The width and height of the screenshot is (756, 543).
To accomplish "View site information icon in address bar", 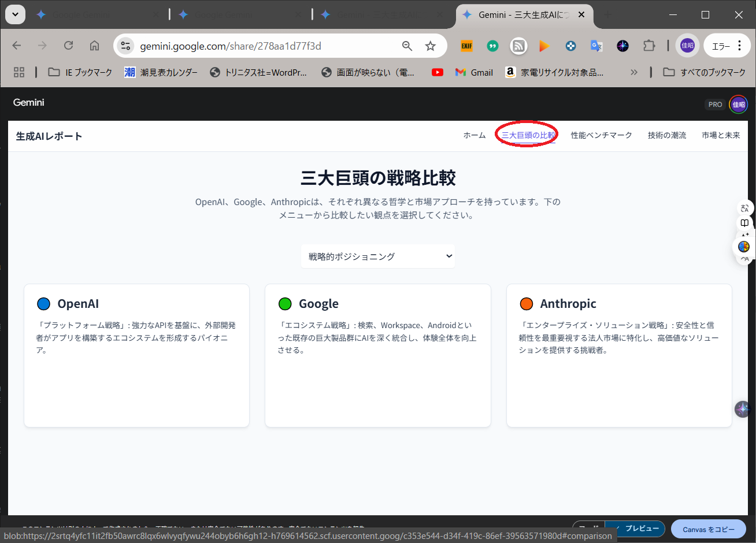I will point(125,46).
